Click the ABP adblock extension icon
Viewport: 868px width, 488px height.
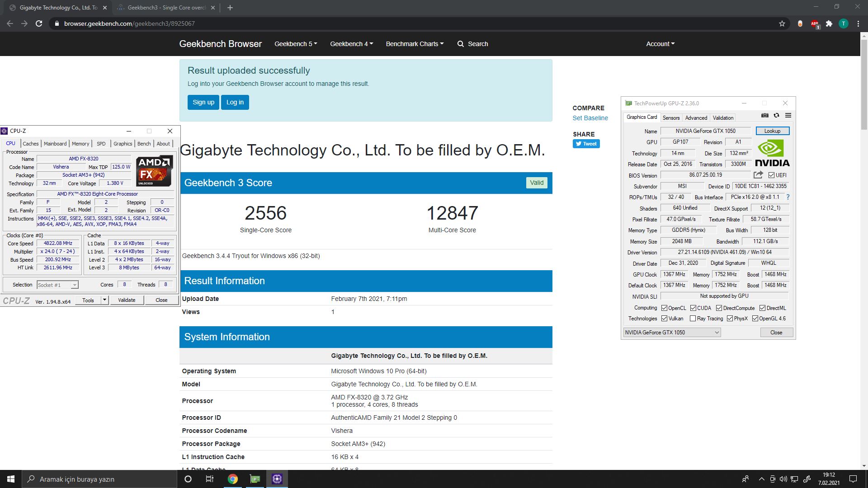click(815, 23)
